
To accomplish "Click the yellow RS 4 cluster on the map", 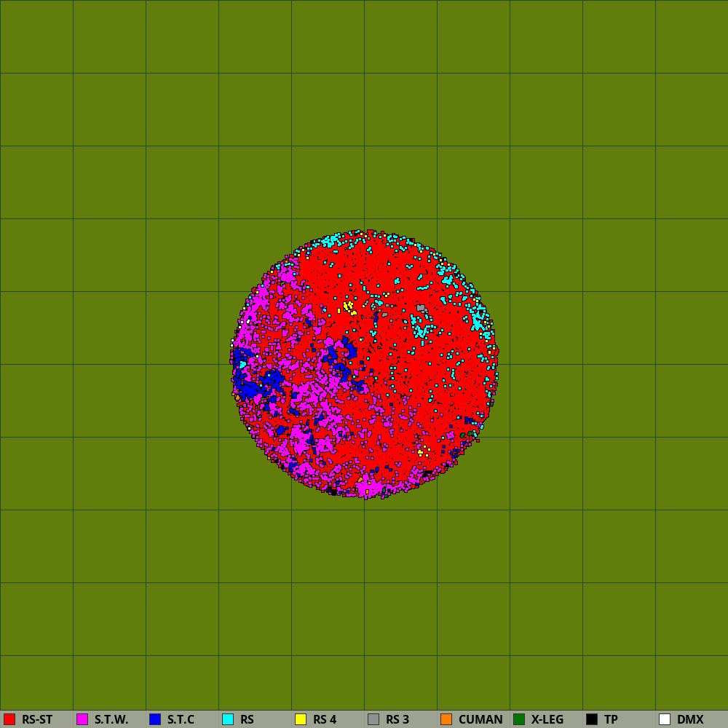I will click(x=348, y=307).
